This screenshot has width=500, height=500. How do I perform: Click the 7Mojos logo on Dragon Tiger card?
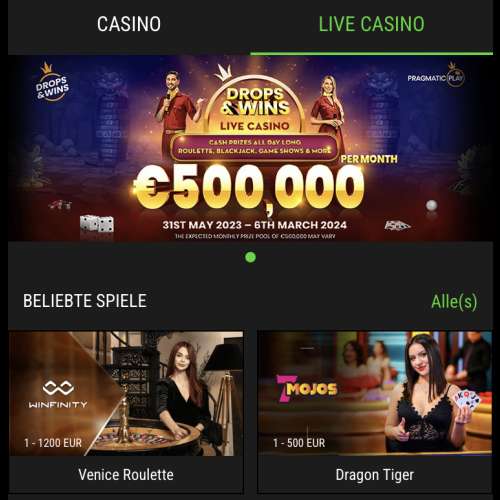click(x=307, y=388)
